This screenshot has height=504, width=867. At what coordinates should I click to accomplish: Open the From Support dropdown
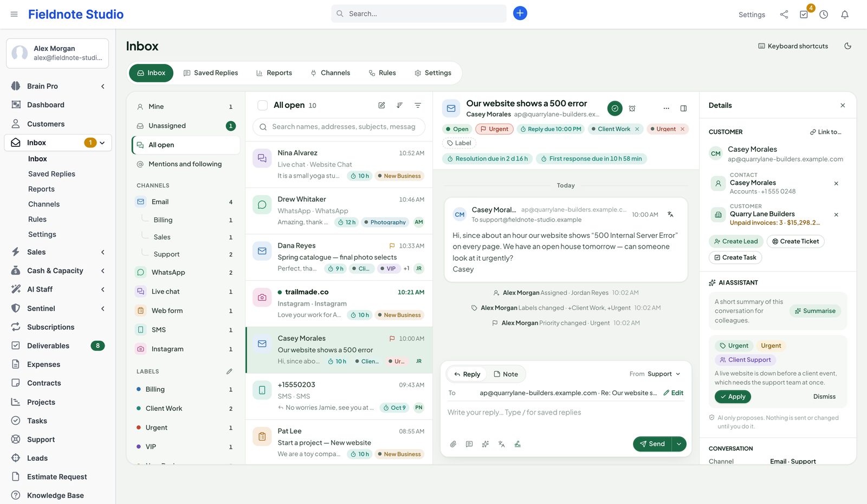click(x=655, y=374)
